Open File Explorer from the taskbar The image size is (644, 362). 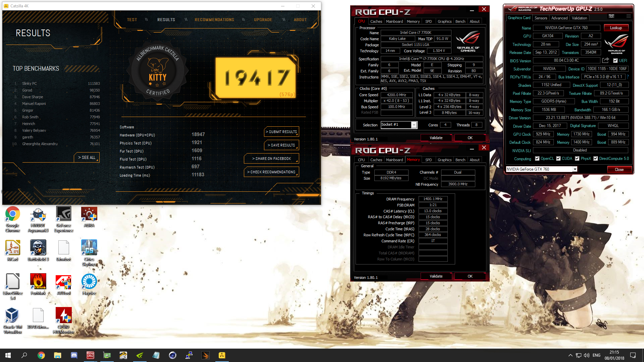pos(58,355)
